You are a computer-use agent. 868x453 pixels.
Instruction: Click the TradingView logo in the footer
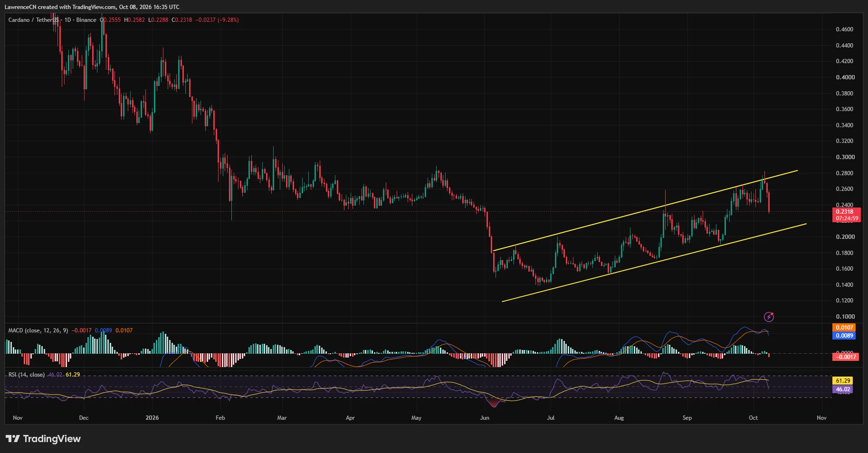(x=43, y=439)
